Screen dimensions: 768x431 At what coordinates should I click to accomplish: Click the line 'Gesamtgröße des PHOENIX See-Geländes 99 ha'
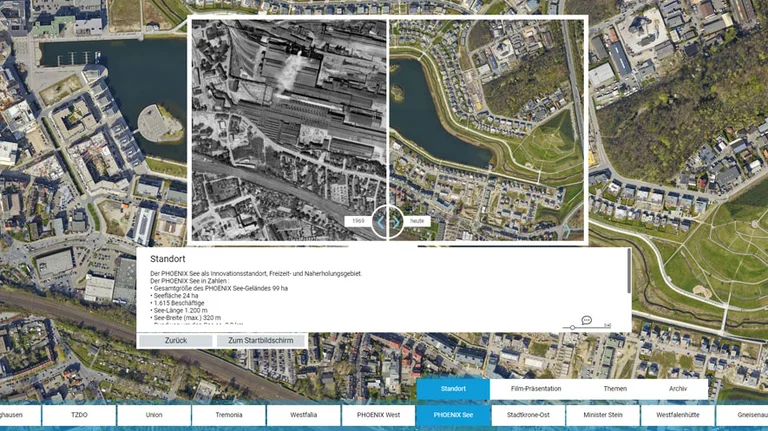coord(219,288)
